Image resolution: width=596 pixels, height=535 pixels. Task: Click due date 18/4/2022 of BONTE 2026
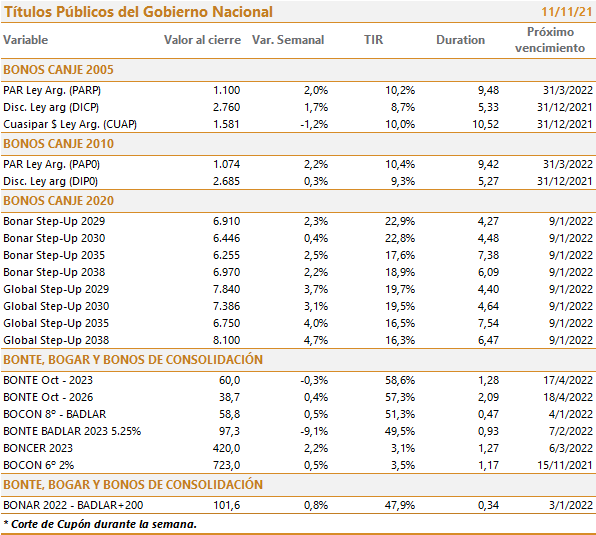pyautogui.click(x=568, y=397)
